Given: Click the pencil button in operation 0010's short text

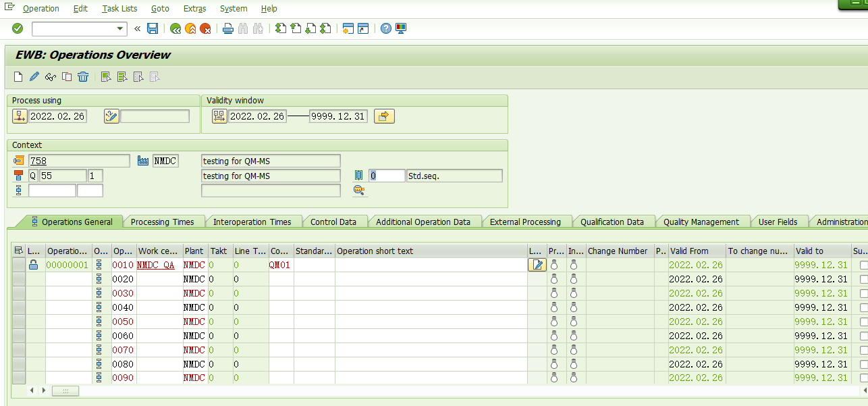Looking at the screenshot, I should pos(537,265).
